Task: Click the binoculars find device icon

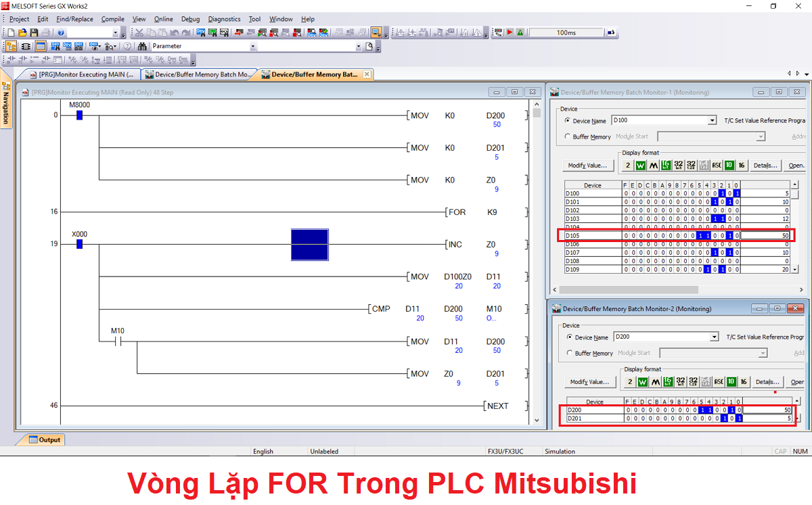Action: [142, 46]
